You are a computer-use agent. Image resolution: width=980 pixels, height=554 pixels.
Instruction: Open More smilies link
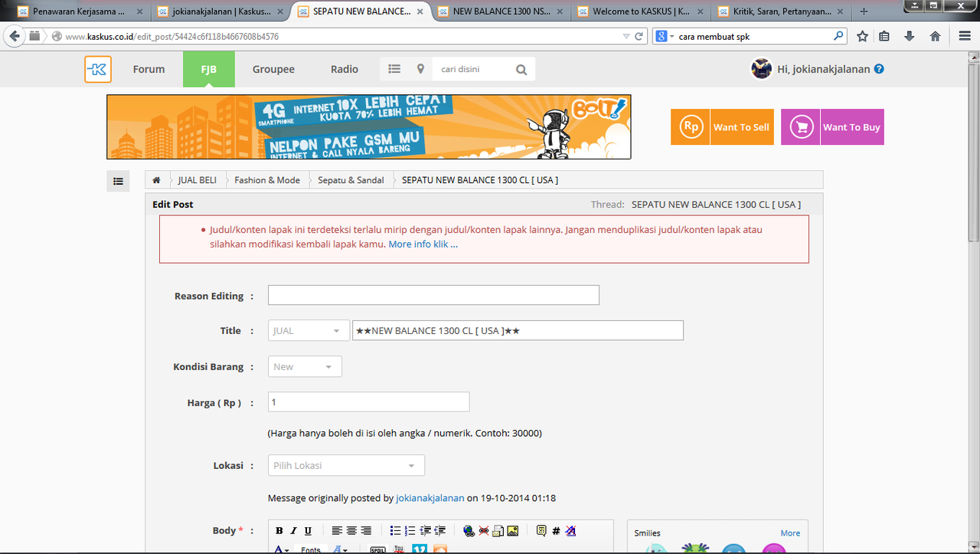tap(790, 533)
